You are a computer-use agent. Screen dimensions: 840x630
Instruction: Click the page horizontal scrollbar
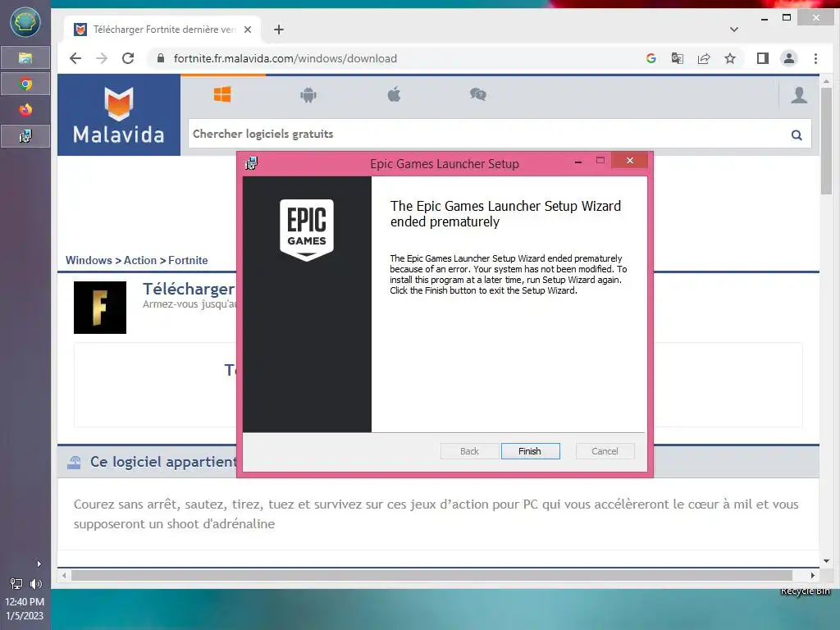point(431,575)
